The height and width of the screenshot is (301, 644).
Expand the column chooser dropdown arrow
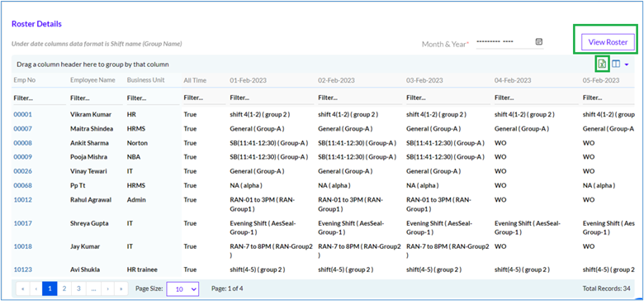click(x=627, y=64)
